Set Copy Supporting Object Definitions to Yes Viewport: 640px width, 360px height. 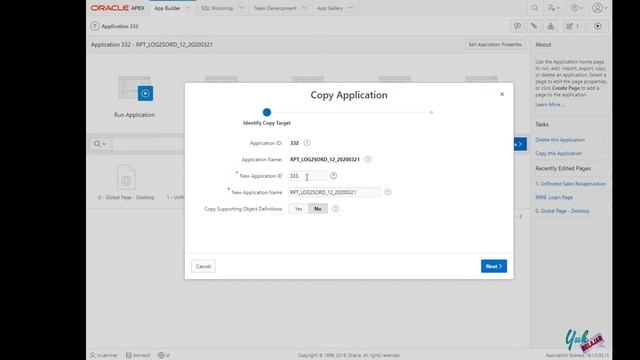298,209
